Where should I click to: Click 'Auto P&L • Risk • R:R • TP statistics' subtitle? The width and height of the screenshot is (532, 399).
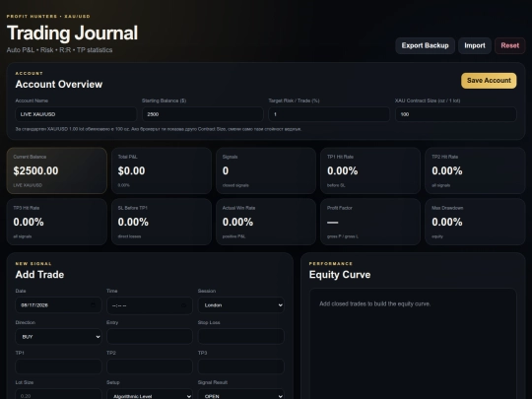coord(59,50)
